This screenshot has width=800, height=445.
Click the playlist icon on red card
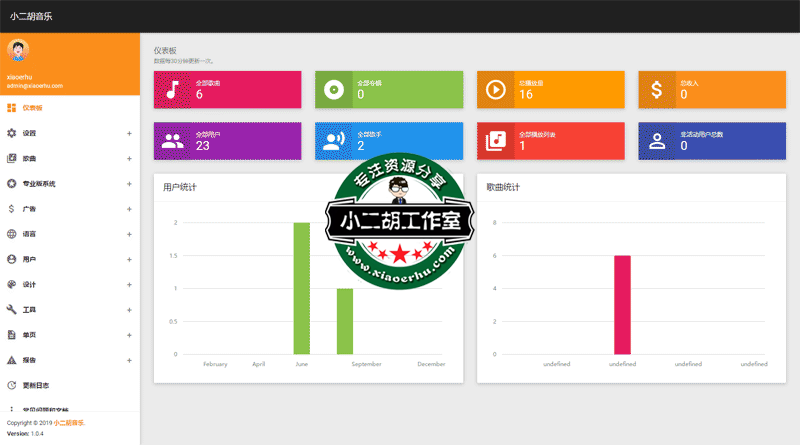[495, 141]
